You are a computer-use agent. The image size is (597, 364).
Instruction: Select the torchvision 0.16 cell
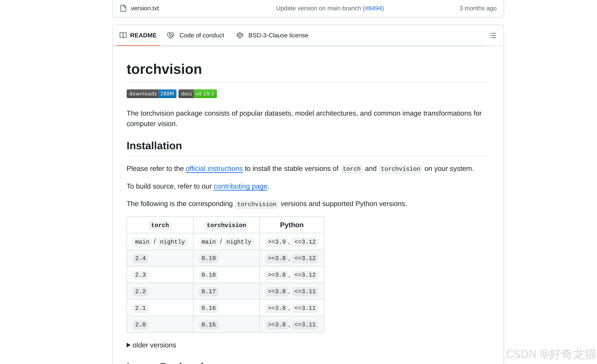tap(226, 308)
